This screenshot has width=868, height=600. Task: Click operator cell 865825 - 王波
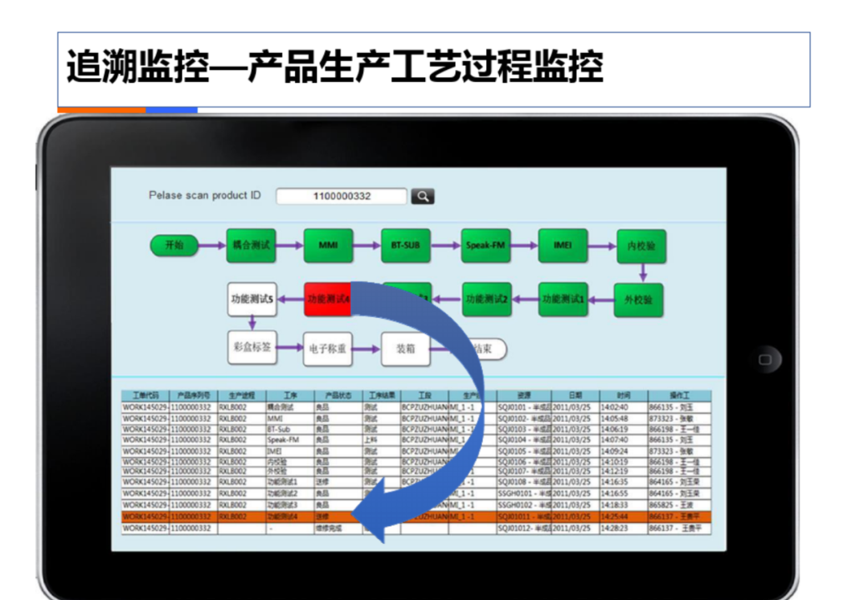(679, 505)
